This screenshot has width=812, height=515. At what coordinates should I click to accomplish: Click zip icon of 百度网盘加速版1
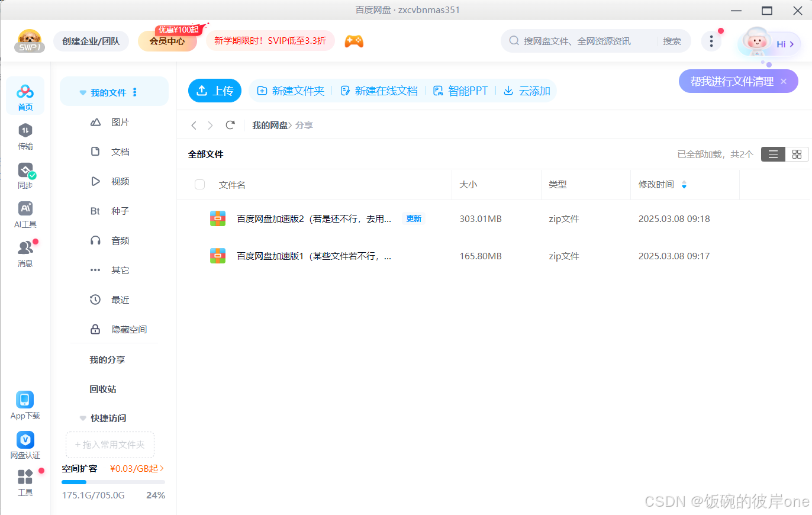[218, 256]
